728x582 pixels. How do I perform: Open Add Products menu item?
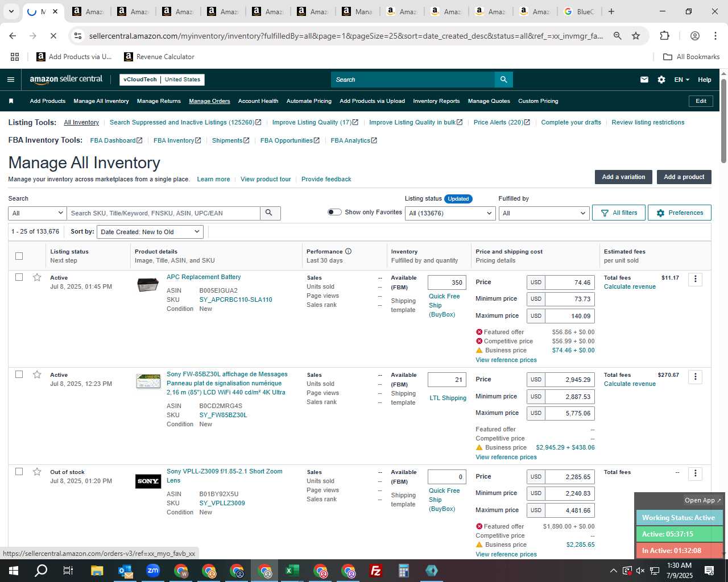click(x=48, y=101)
